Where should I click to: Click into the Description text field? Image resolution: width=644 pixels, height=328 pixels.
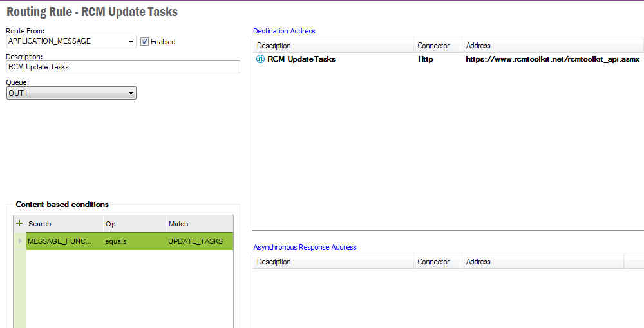pyautogui.click(x=122, y=67)
